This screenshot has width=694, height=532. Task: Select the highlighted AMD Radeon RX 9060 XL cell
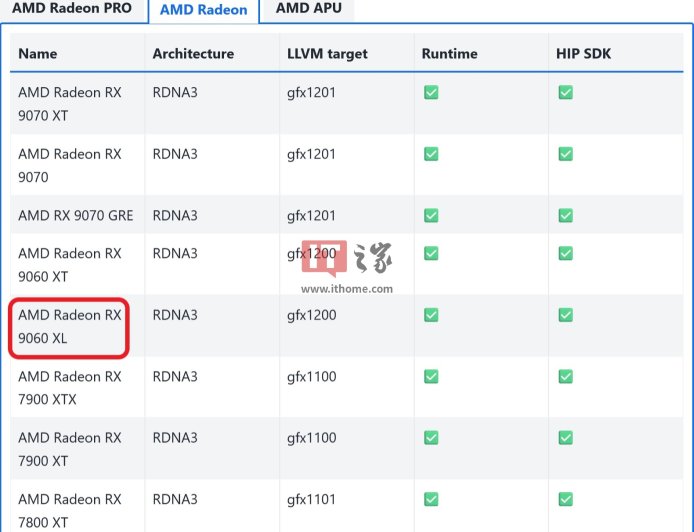70,327
